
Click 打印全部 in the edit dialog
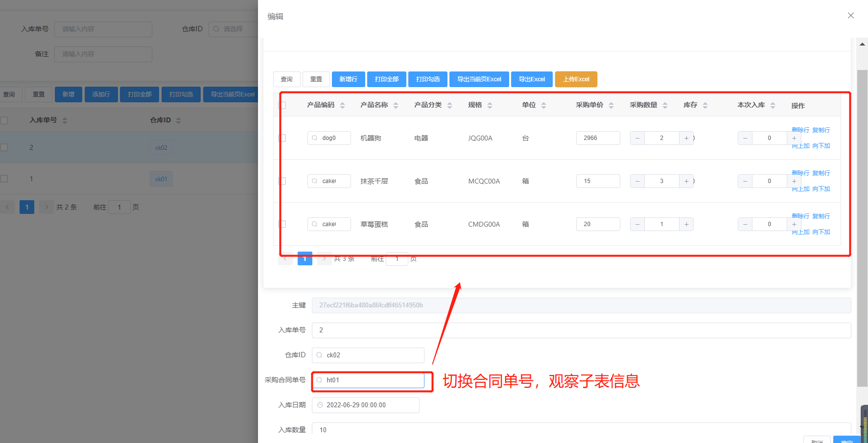coord(387,79)
